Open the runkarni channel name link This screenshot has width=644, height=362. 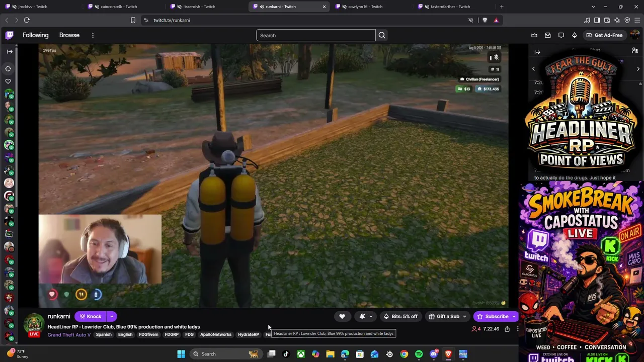59,316
